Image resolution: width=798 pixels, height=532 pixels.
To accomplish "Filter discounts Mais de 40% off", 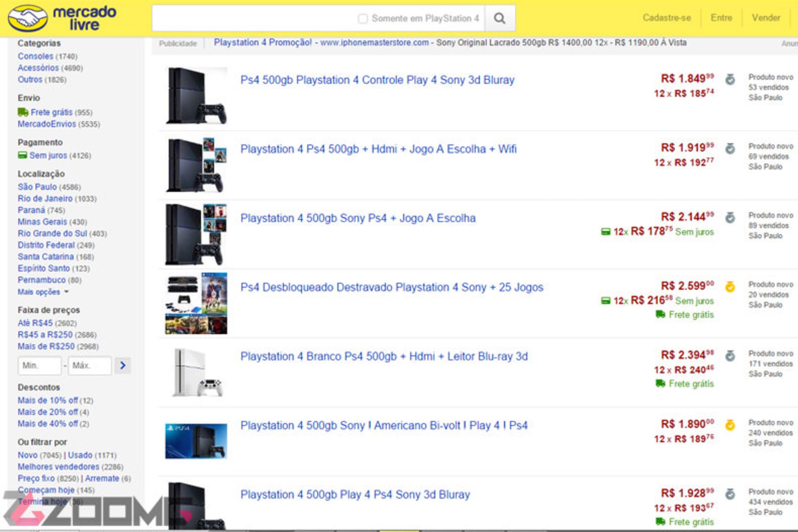I will 48,424.
